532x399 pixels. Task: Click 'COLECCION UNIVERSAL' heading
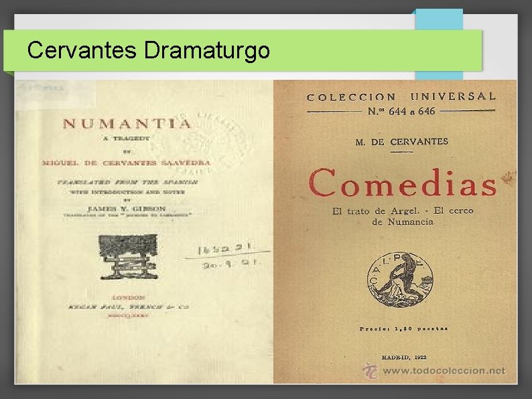point(401,97)
